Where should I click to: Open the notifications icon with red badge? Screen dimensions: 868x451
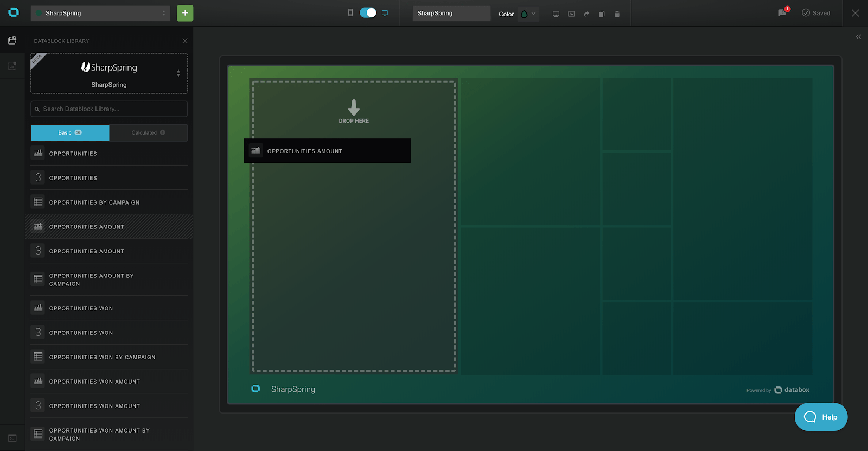coord(783,12)
